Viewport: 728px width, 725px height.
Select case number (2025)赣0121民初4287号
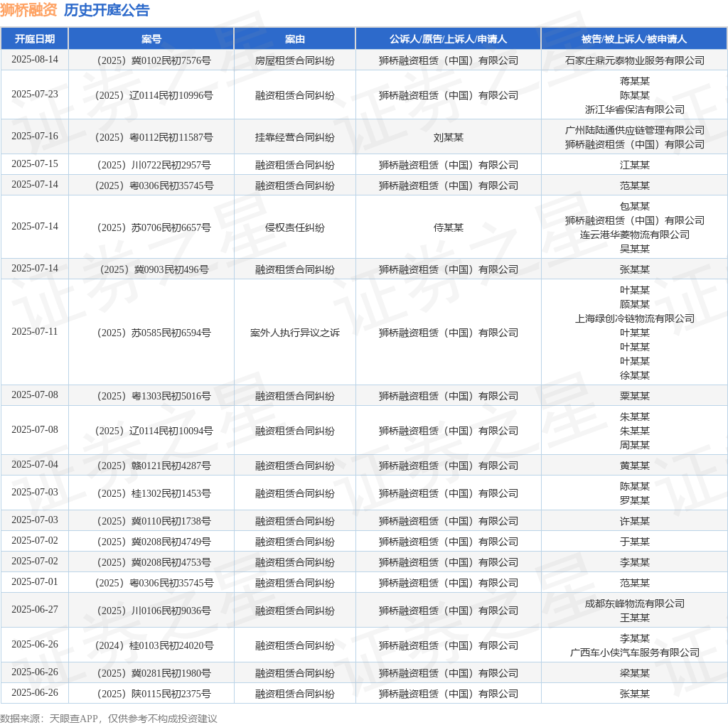(151, 466)
